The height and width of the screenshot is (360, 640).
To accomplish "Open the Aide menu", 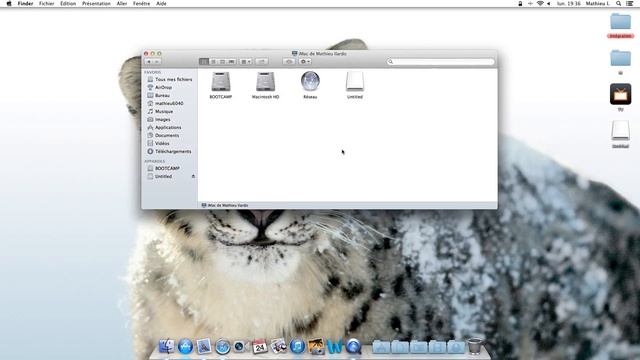I will point(161,3).
